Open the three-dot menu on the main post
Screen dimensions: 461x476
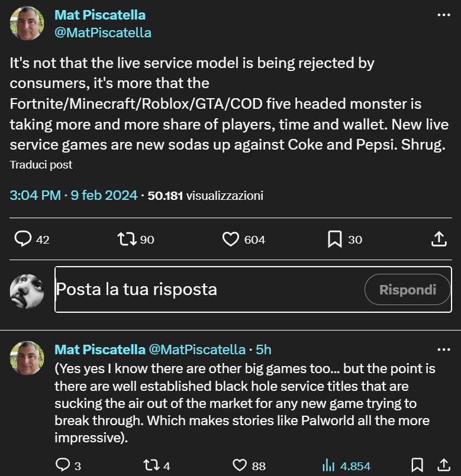click(443, 15)
